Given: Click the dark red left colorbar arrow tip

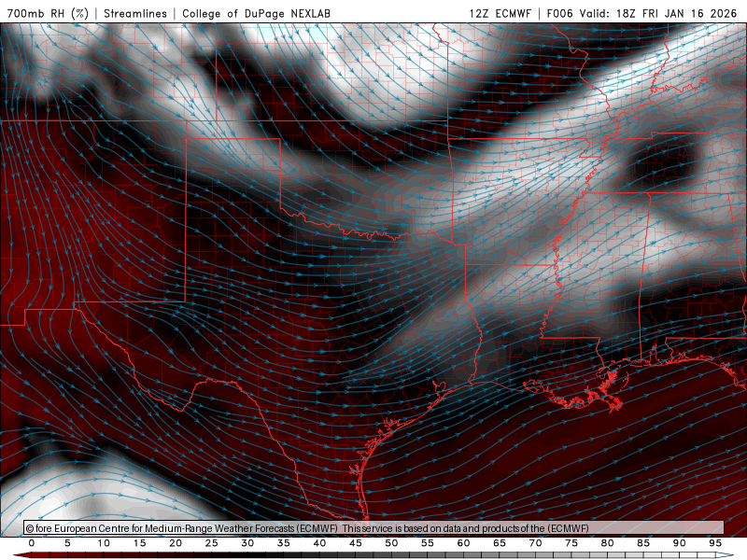Looking at the screenshot, I should click(21, 555).
